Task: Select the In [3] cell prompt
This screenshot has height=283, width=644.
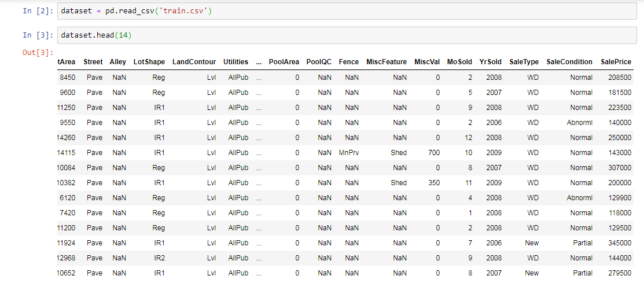Action: (x=37, y=35)
